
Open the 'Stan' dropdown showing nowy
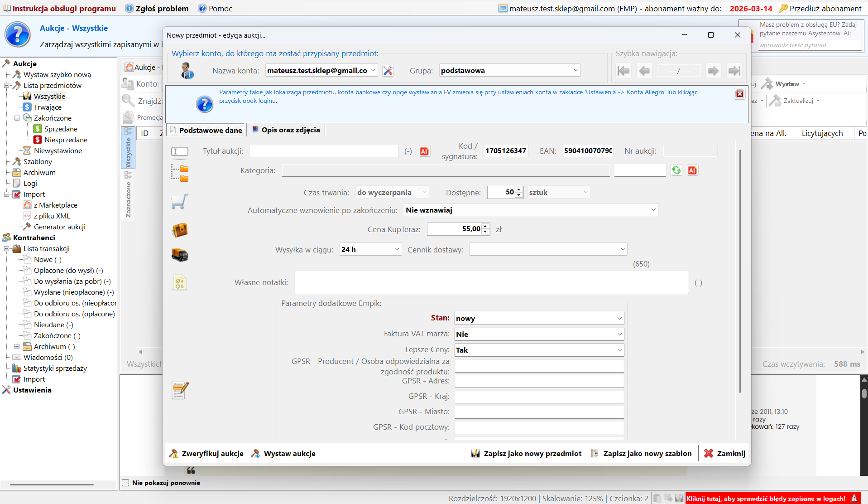(539, 319)
